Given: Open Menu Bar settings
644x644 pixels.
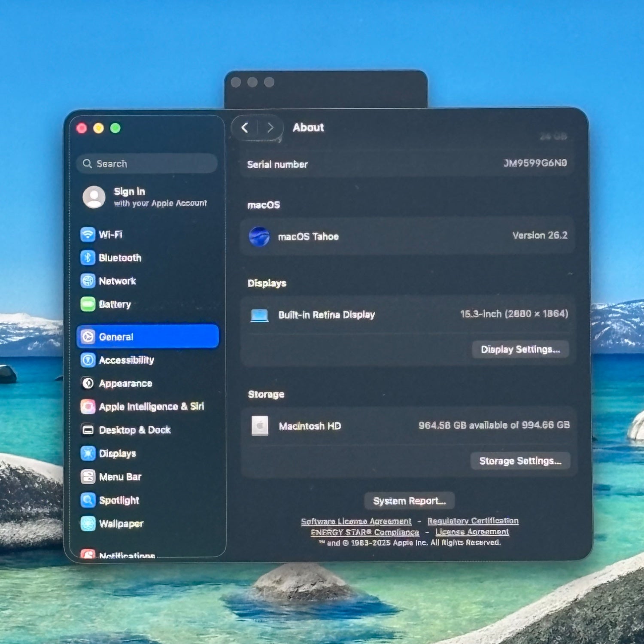Looking at the screenshot, I should [x=120, y=477].
